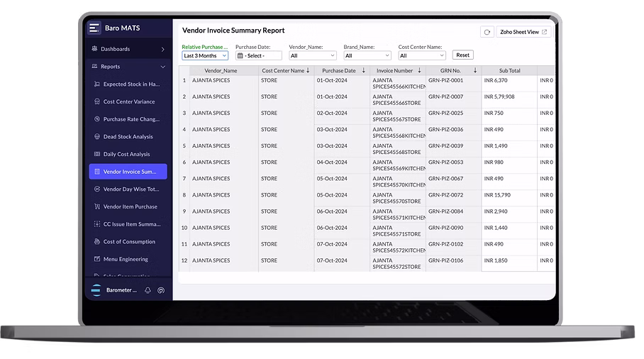
Task: Toggle the Baro MATS hamburger menu icon
Action: 94,28
